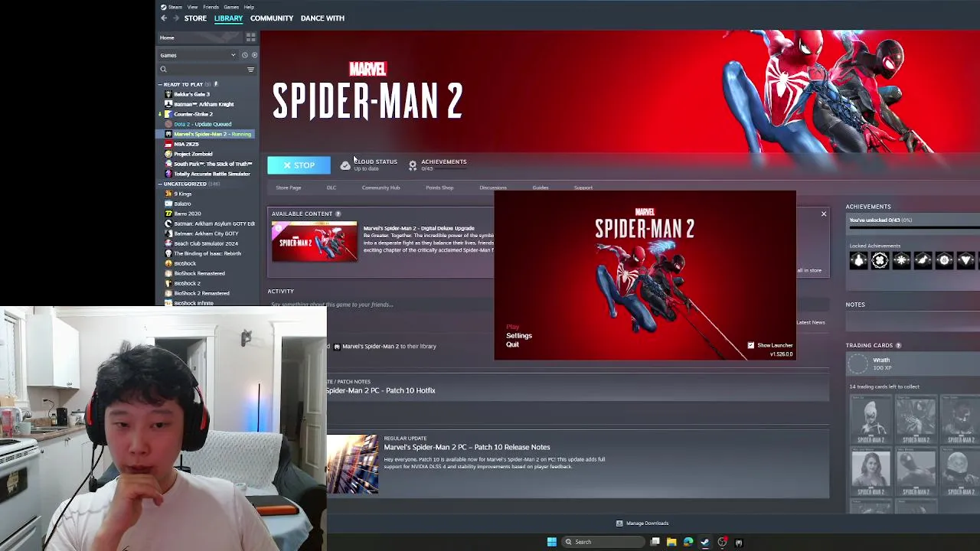Screen dimensions: 980x551
Task: Select fifth locked achievement icon
Action: 944,261
